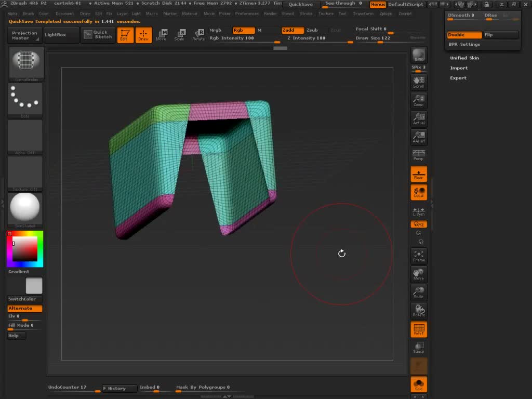Viewport: 532px width, 399px height.
Task: Click the QuickSave button
Action: (x=301, y=4)
